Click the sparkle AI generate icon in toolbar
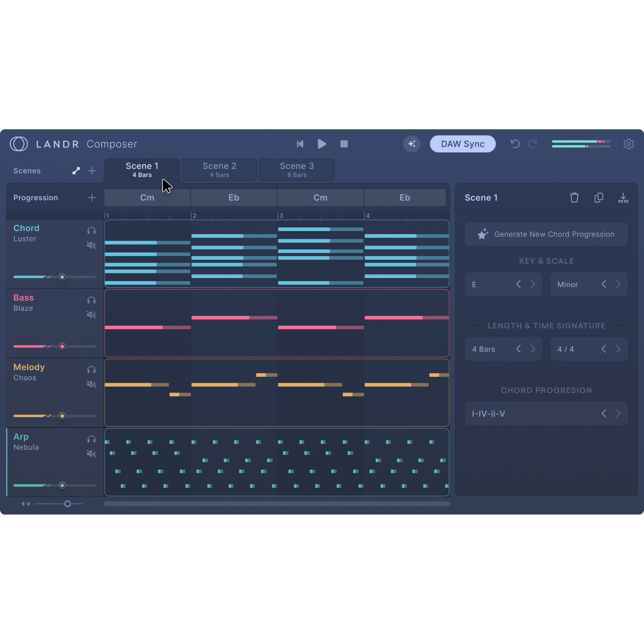The height and width of the screenshot is (644, 644). [x=412, y=144]
